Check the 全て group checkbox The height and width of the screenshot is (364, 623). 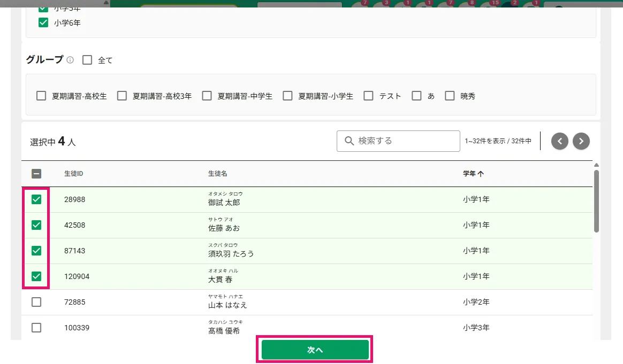click(x=87, y=60)
